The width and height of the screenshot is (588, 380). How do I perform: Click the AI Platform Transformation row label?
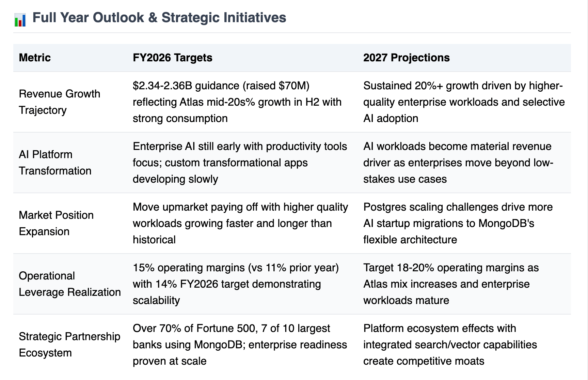(x=55, y=163)
